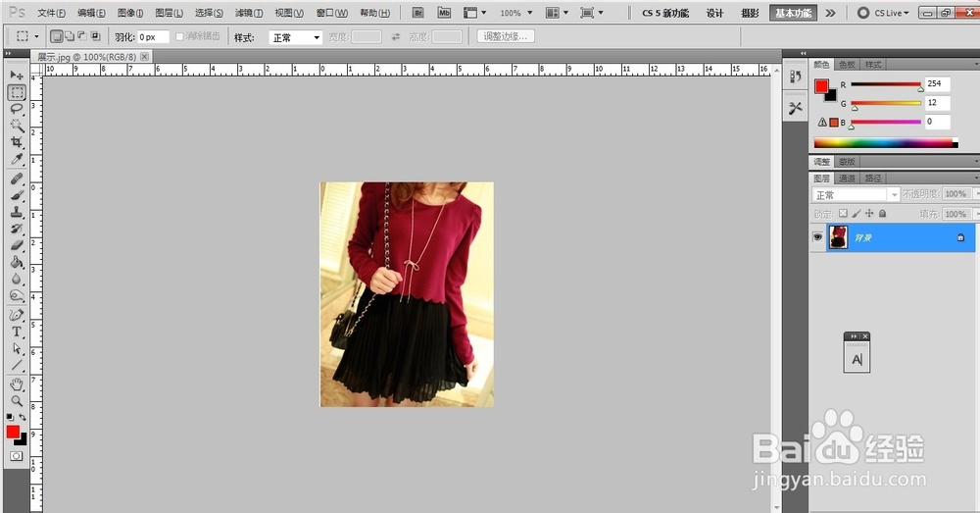Choose New Selection mode in options bar
The width and height of the screenshot is (980, 513).
pyautogui.click(x=56, y=37)
